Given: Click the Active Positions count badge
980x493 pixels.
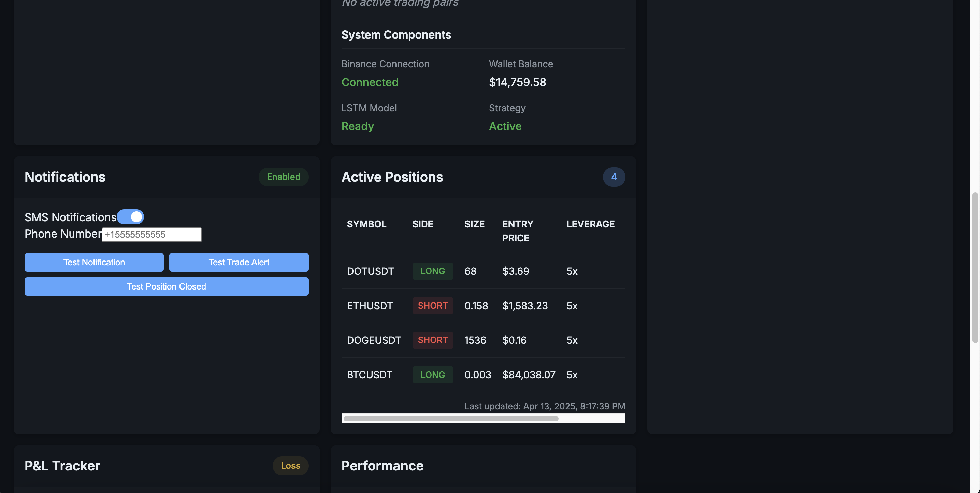Looking at the screenshot, I should (614, 177).
